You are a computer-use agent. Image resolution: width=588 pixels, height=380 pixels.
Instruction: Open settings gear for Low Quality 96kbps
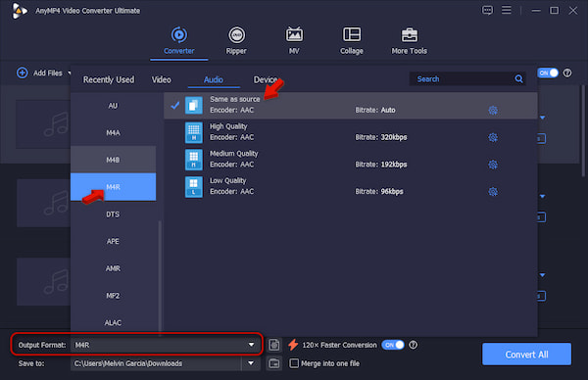tap(493, 192)
